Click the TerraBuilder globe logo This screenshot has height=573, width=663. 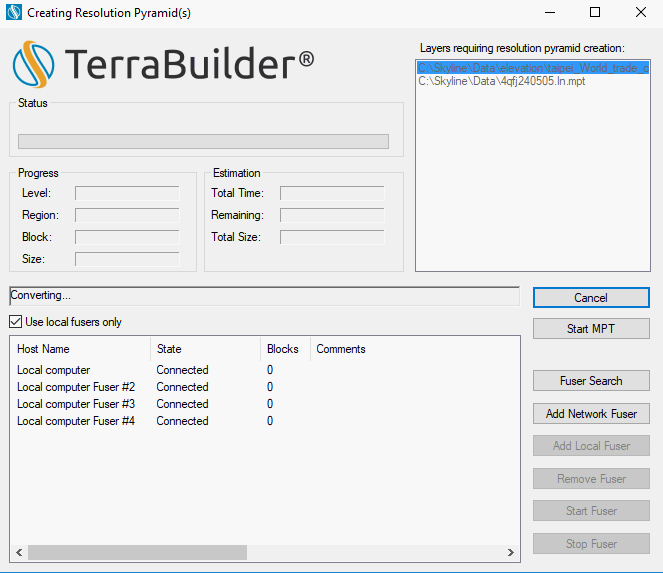coord(33,64)
